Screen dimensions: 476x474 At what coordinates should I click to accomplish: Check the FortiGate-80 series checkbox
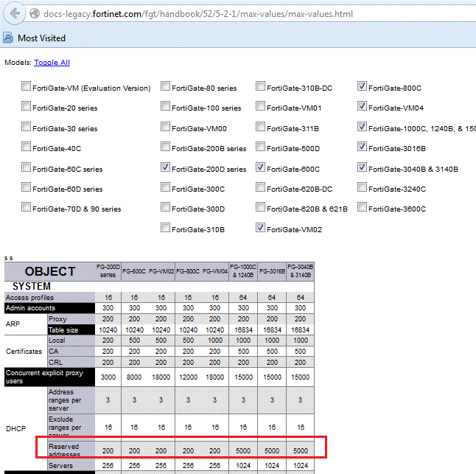(165, 86)
